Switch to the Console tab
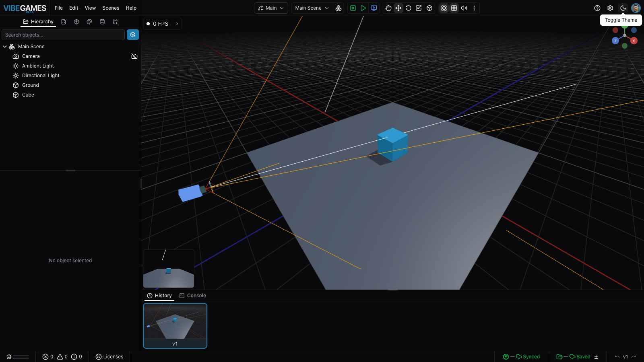644x362 pixels. point(193,296)
